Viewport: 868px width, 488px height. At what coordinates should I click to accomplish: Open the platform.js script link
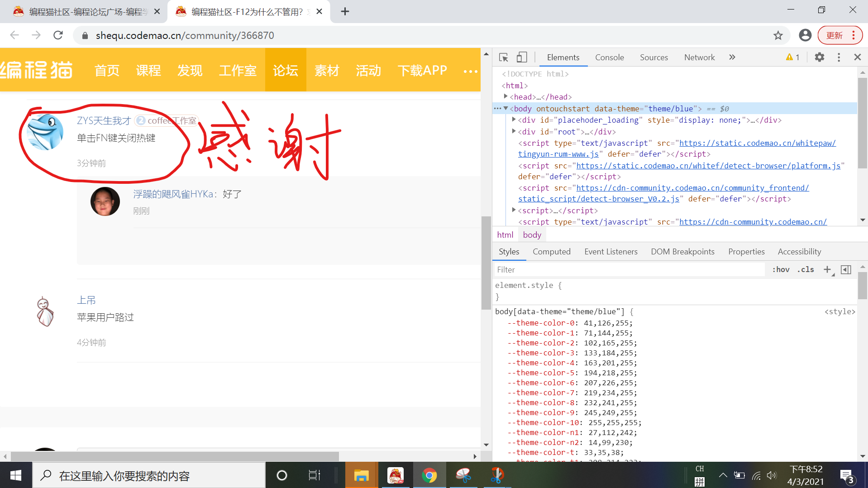pyautogui.click(x=708, y=166)
